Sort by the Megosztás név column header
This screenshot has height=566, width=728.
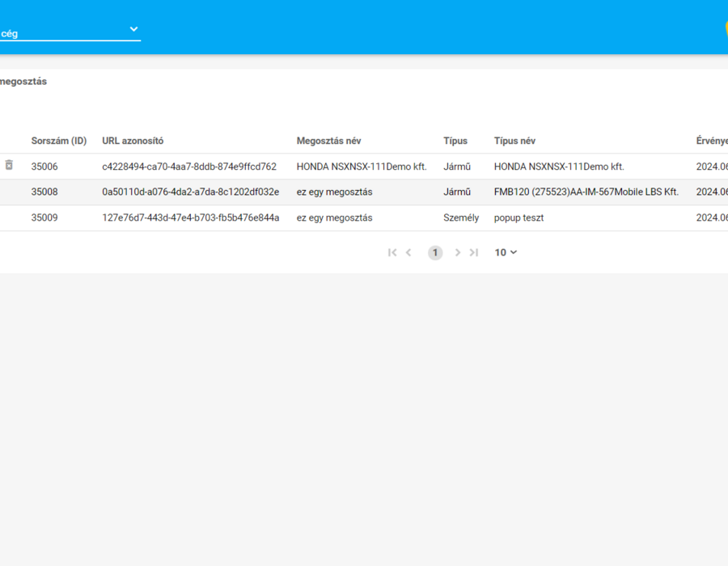tap(328, 141)
